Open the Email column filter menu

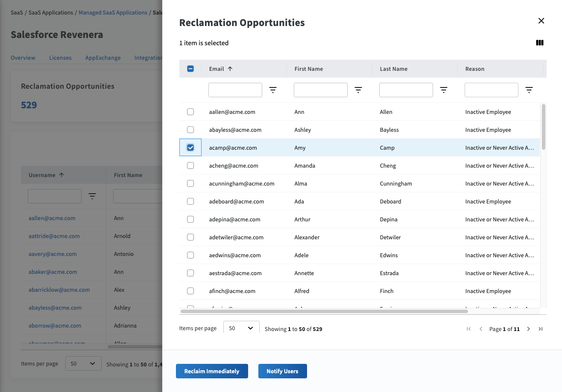pos(273,90)
